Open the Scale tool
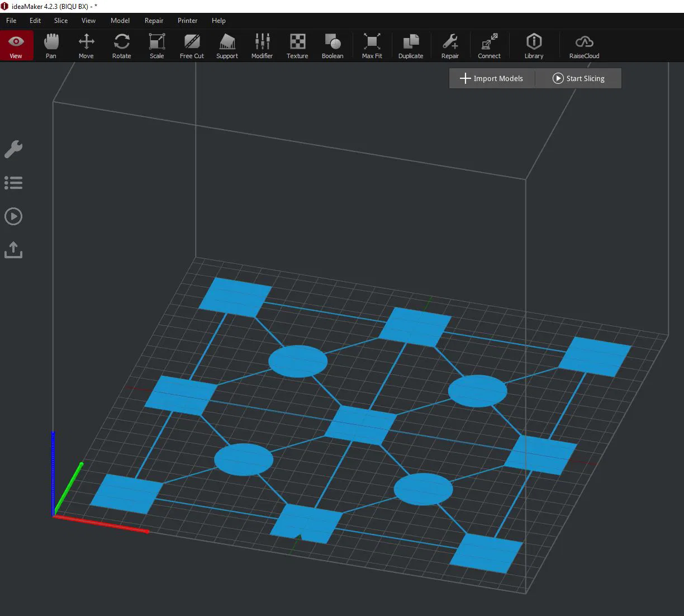Viewport: 684px width, 616px height. click(x=157, y=45)
